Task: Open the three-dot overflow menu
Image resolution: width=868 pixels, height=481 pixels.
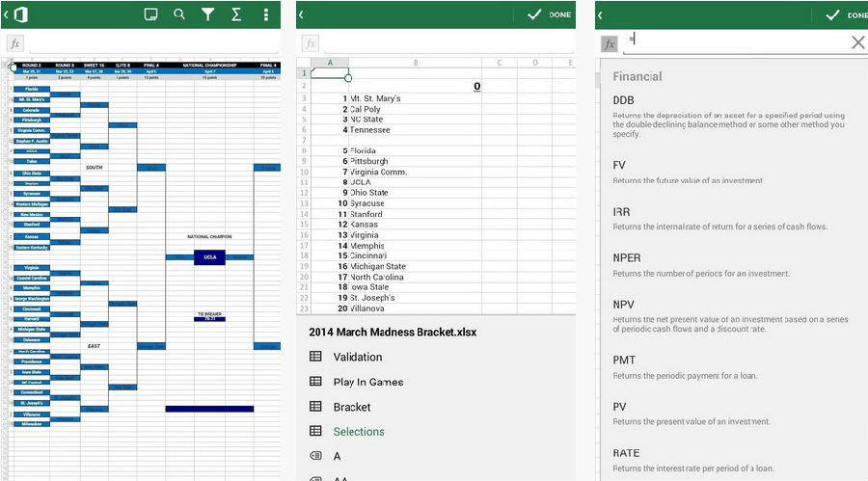Action: pyautogui.click(x=266, y=14)
